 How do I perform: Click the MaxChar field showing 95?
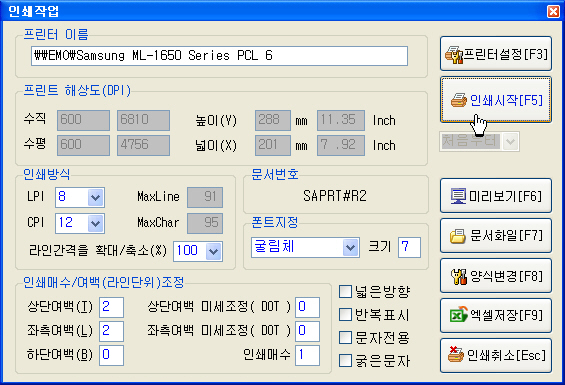(205, 223)
